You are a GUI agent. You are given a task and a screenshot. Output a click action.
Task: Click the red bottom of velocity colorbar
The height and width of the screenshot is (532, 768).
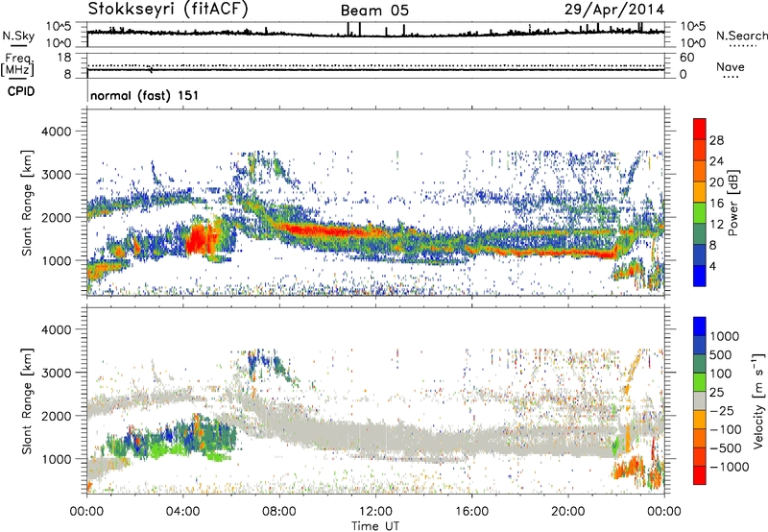coord(700,475)
